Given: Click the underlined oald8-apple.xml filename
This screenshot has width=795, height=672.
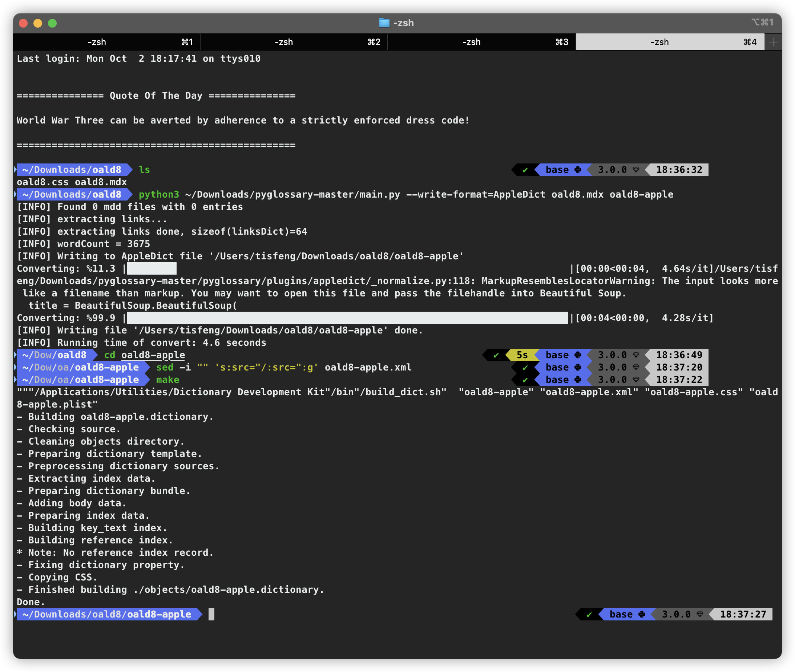Looking at the screenshot, I should point(368,367).
